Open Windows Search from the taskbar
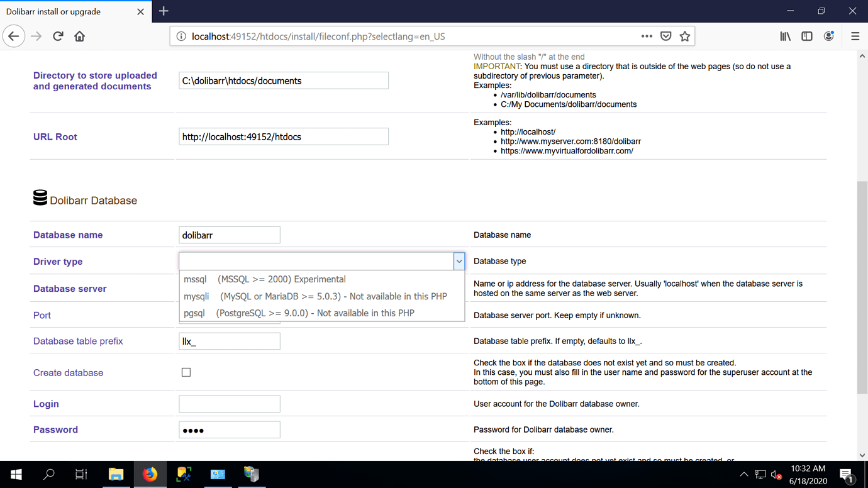 (48, 474)
